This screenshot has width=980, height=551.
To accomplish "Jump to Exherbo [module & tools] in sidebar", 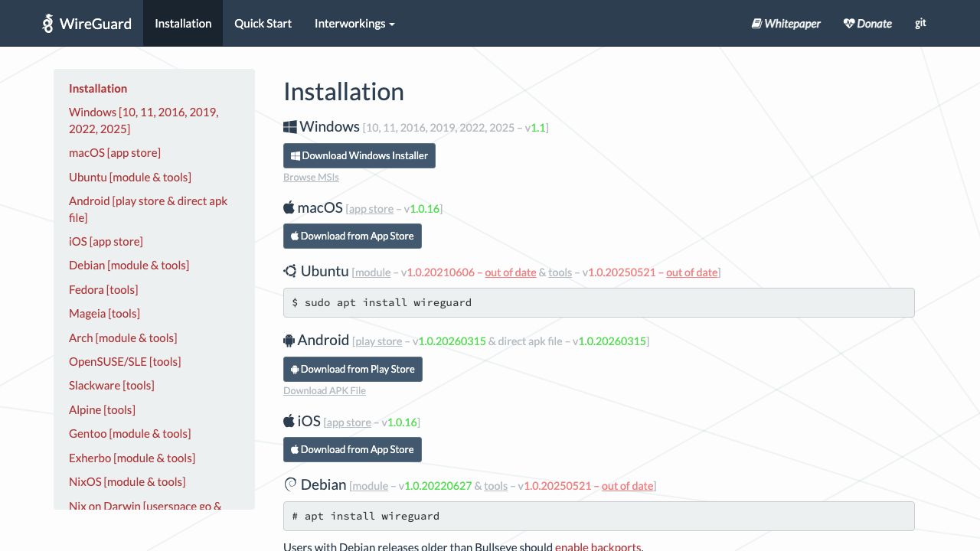I will pyautogui.click(x=132, y=458).
